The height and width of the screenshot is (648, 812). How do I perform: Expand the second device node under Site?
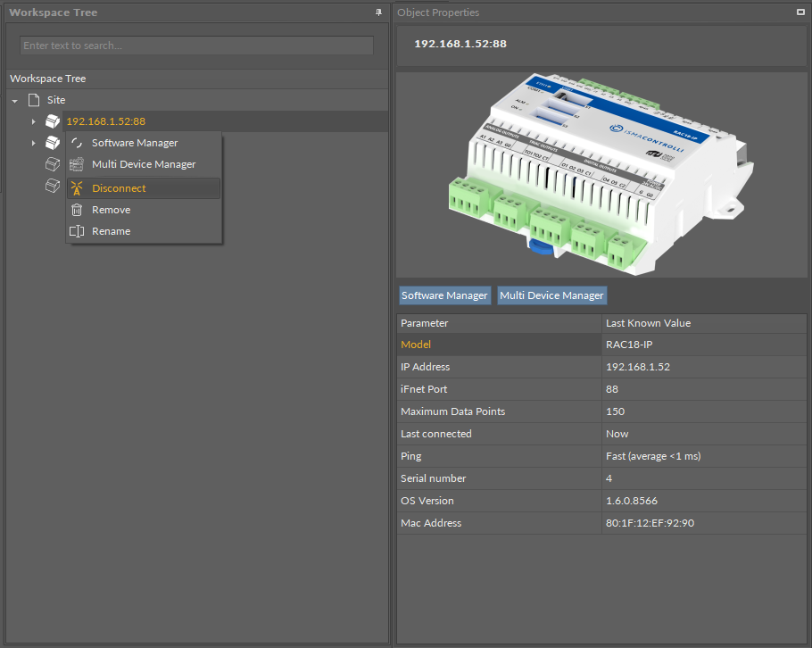click(34, 143)
